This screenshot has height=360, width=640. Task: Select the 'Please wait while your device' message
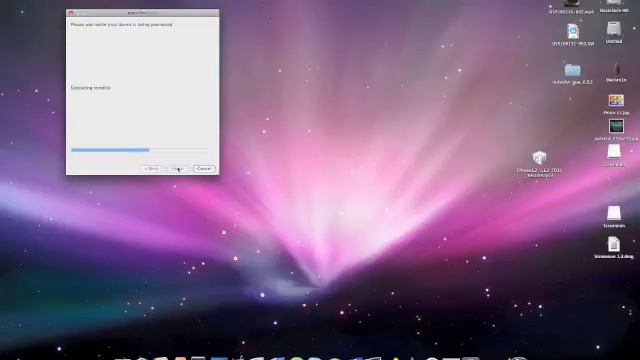coord(122,24)
